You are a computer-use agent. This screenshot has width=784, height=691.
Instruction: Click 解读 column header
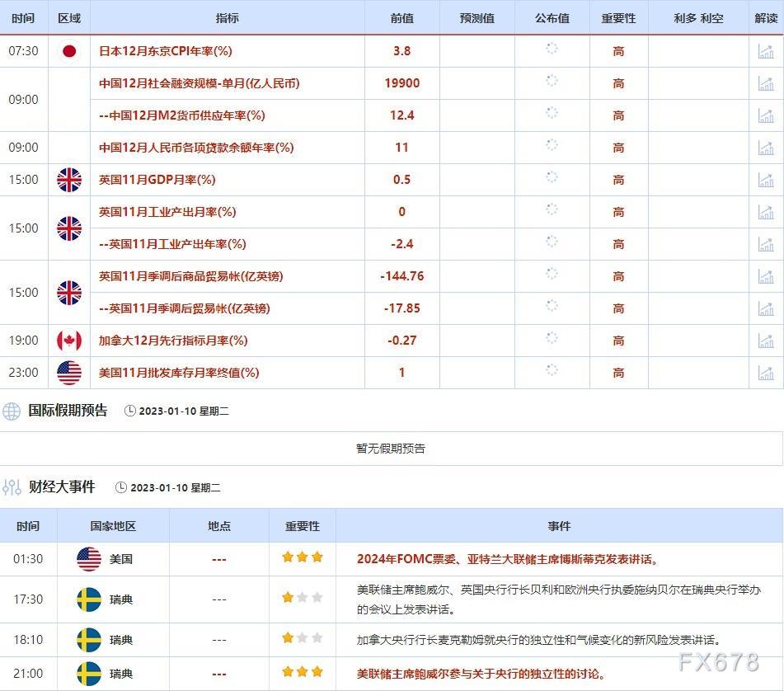tap(766, 18)
